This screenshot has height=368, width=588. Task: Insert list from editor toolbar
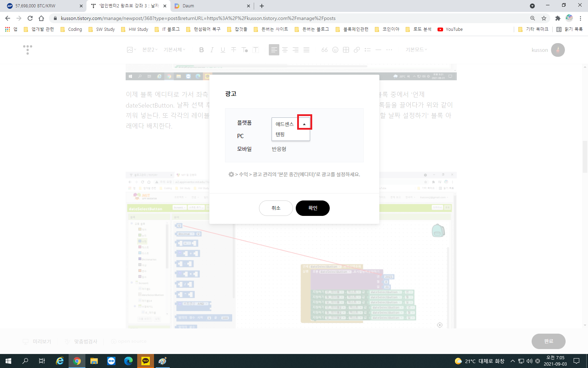point(367,50)
